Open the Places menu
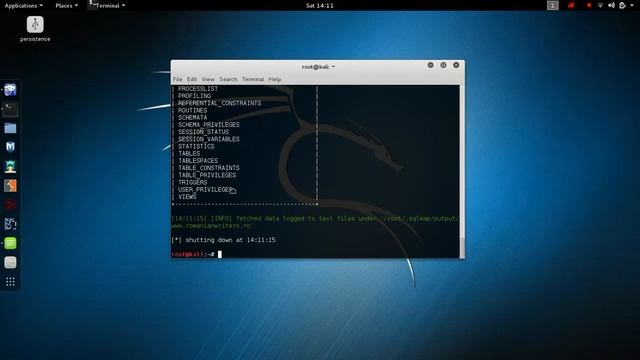Viewport: 640px width, 360px height. pyautogui.click(x=67, y=5)
